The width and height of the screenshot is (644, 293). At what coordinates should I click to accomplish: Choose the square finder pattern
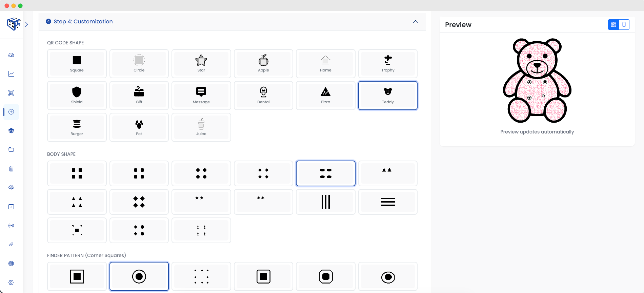point(77,276)
